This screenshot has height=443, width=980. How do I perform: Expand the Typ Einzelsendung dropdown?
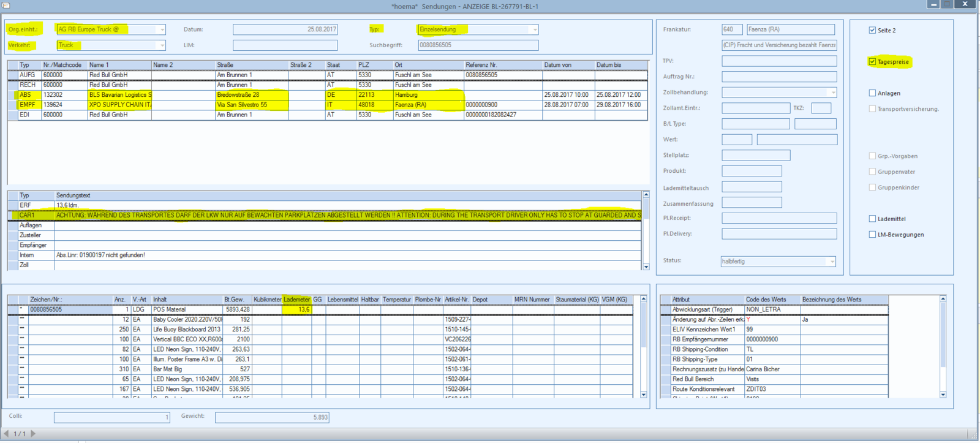[x=535, y=29]
